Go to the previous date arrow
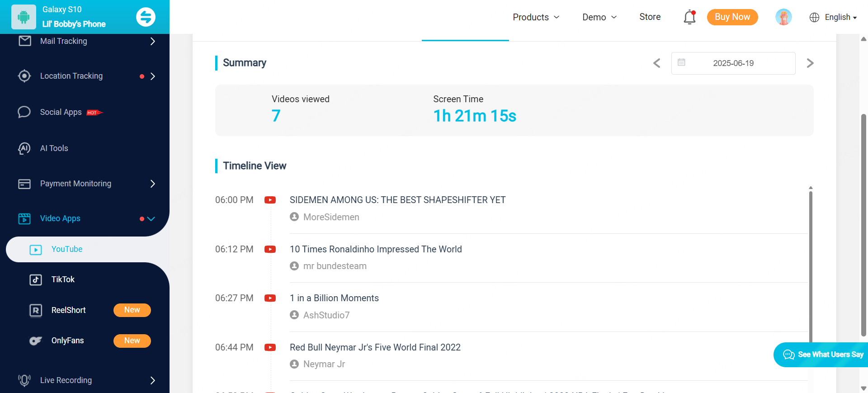 tap(657, 63)
